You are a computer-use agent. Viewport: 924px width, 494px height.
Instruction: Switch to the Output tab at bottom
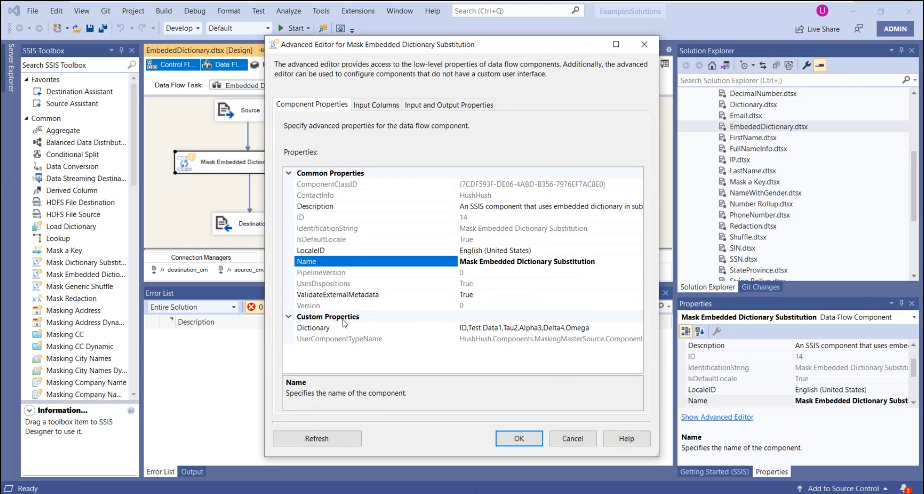point(192,472)
